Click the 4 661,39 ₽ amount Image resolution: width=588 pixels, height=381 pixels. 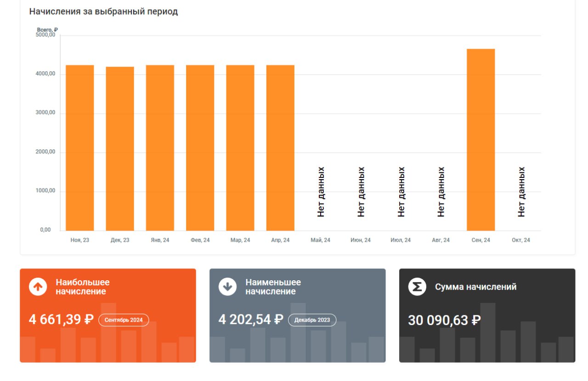tap(61, 319)
